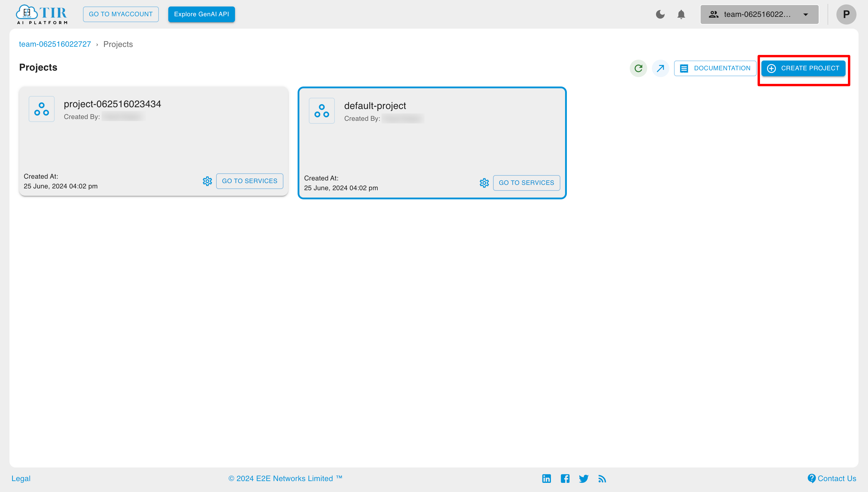The width and height of the screenshot is (868, 492).
Task: Click the TIR AI Platform logo
Action: pyautogui.click(x=42, y=14)
